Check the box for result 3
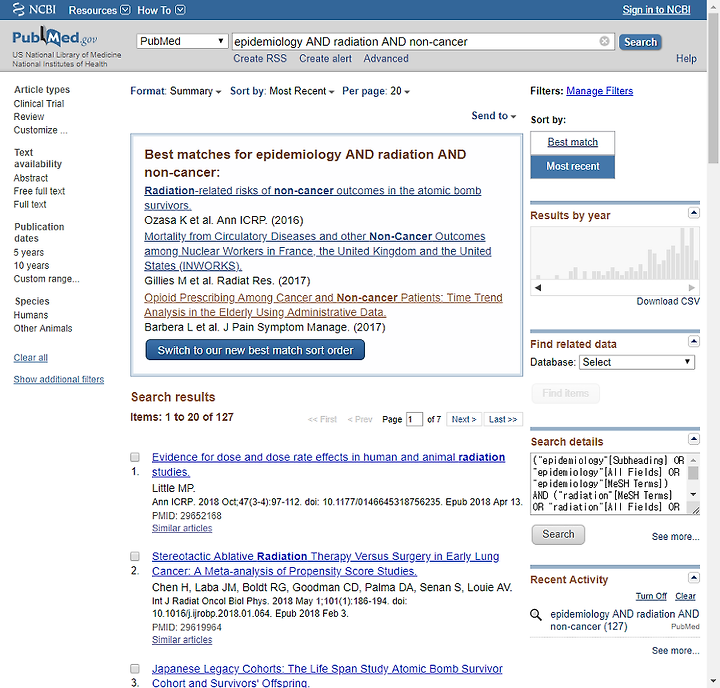The height and width of the screenshot is (688, 720). pos(135,668)
